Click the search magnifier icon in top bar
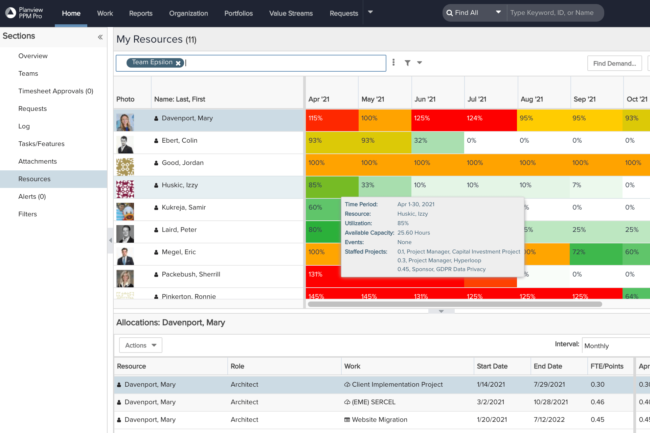This screenshot has height=433, width=650. tap(450, 13)
